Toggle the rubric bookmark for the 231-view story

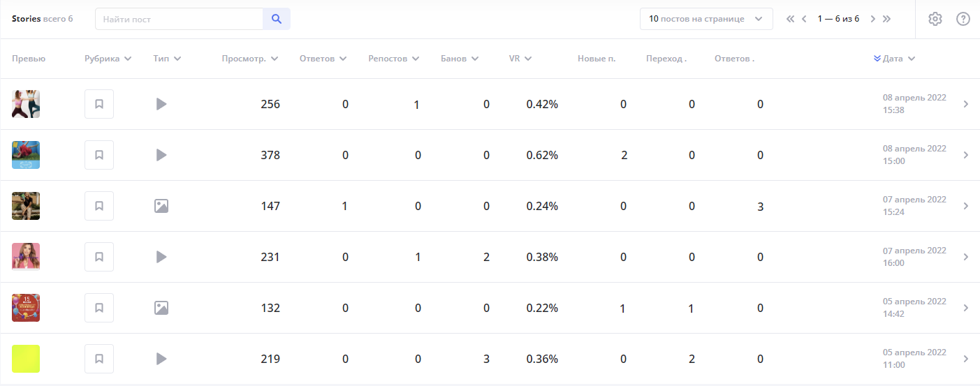click(99, 257)
